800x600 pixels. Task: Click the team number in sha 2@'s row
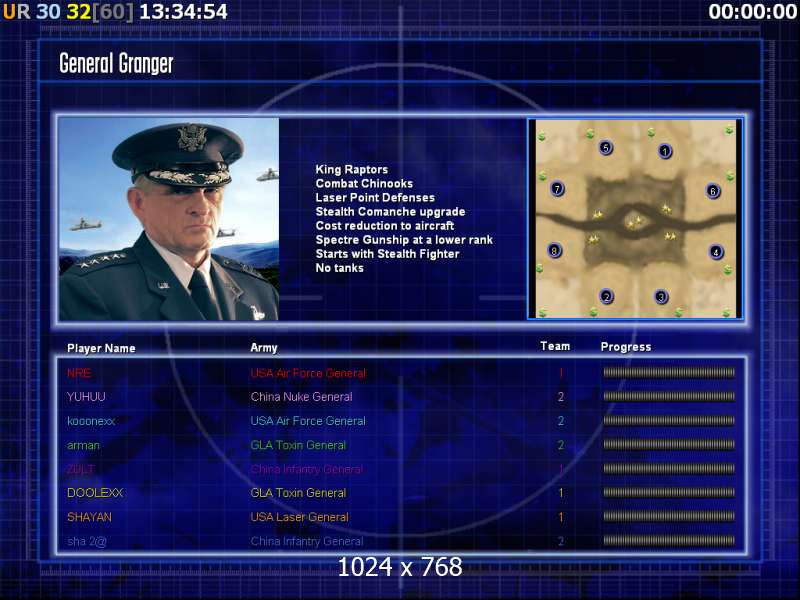tap(561, 541)
